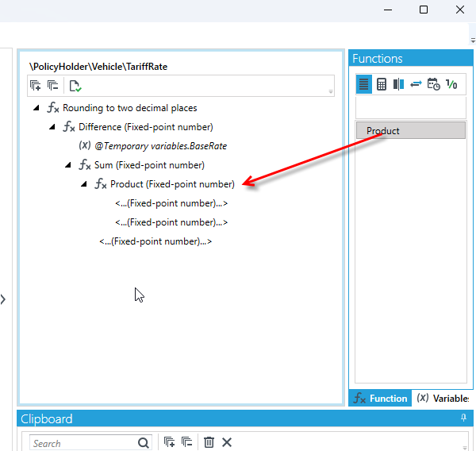Click the fx icon beside Product node
The image size is (476, 451).
click(x=101, y=184)
